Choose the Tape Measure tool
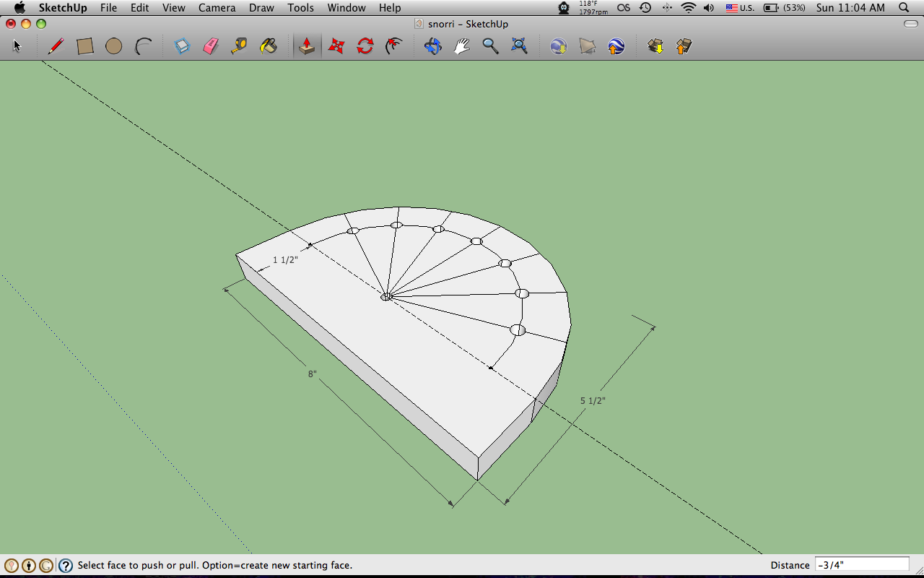 [239, 46]
